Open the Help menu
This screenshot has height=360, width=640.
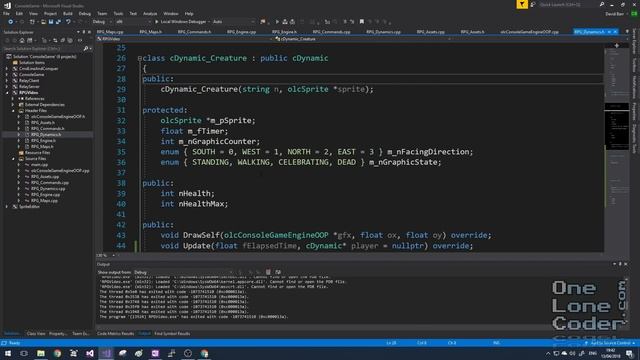tap(189, 13)
